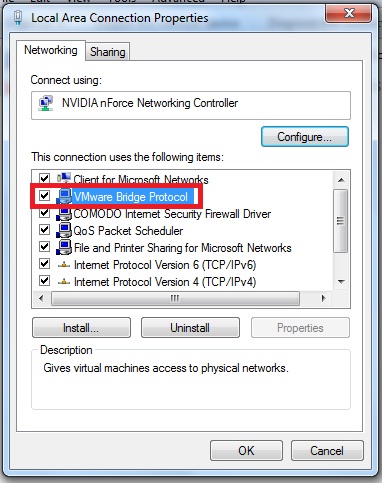
Task: Uncheck the VMware Bridge Protocol checkbox
Action: [x=44, y=195]
